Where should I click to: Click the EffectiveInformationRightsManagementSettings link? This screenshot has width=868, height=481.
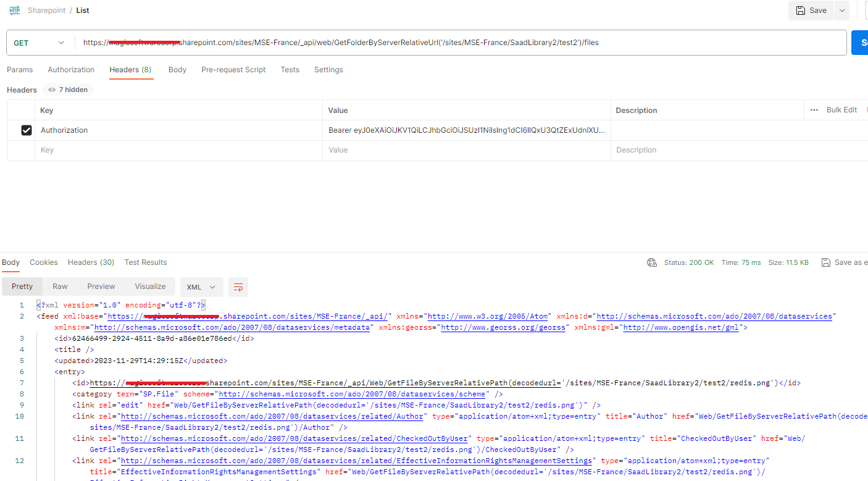pos(356,461)
